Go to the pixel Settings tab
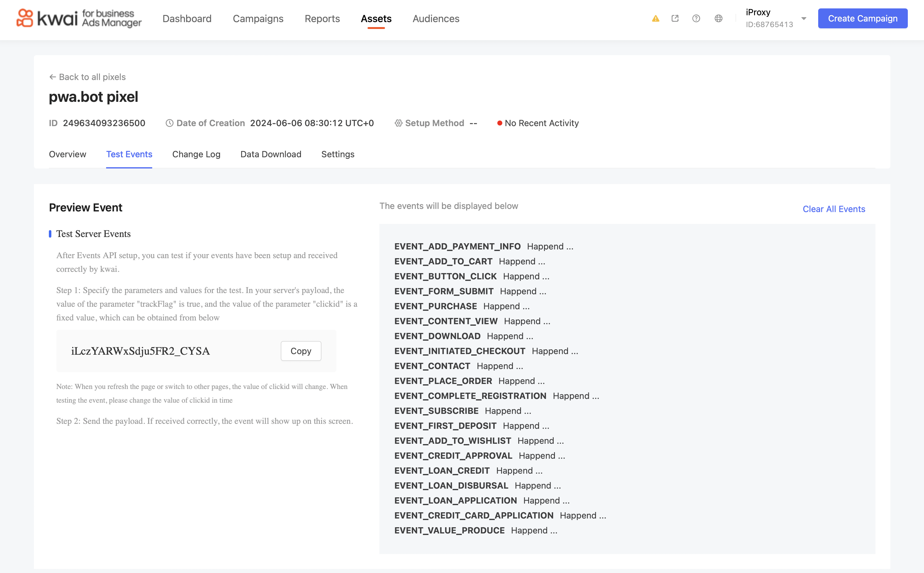This screenshot has height=573, width=924. [x=338, y=154]
